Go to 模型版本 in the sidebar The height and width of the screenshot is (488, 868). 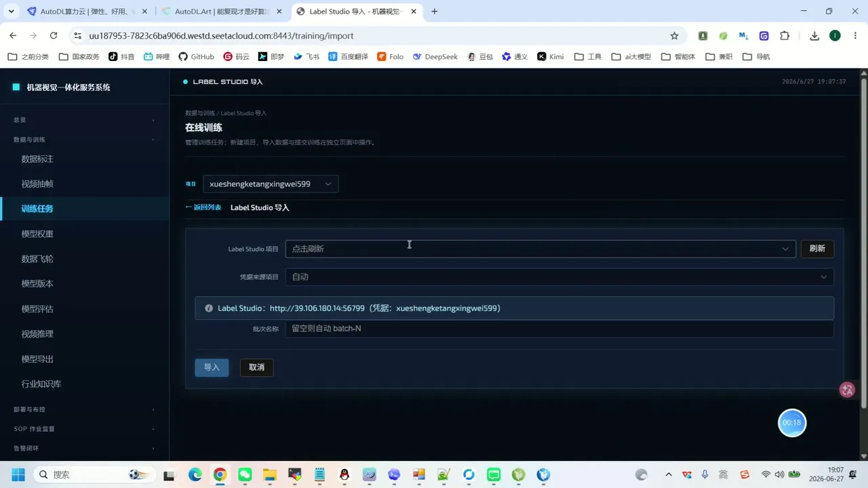[37, 284]
